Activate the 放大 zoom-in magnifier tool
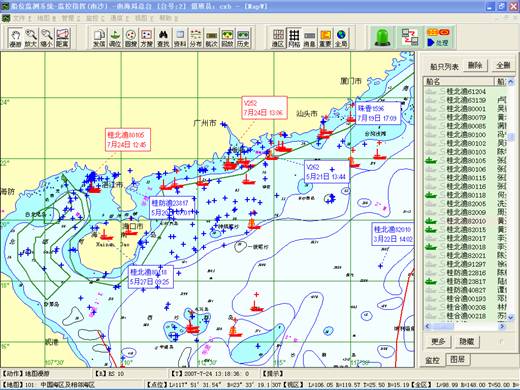Screen dimensions: 520x390 click(31, 37)
